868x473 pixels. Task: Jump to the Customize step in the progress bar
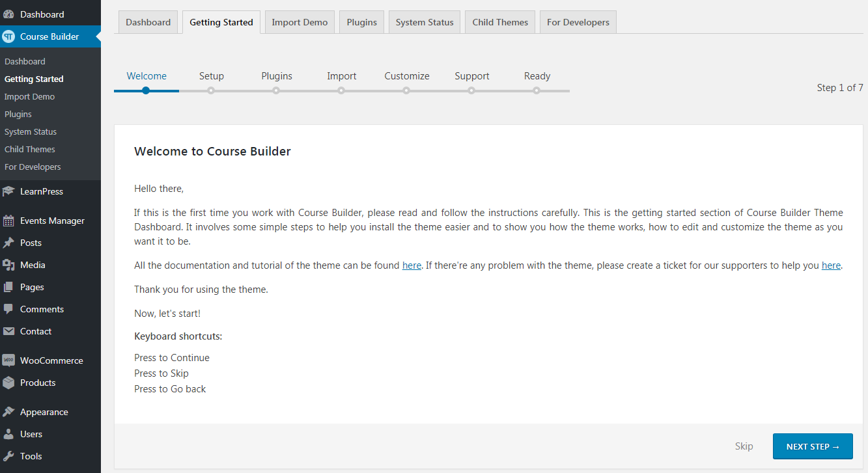(x=407, y=81)
